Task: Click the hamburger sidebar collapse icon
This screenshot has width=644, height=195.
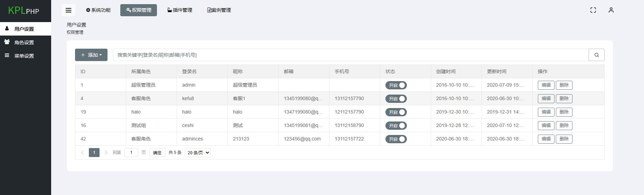Action: (68, 10)
